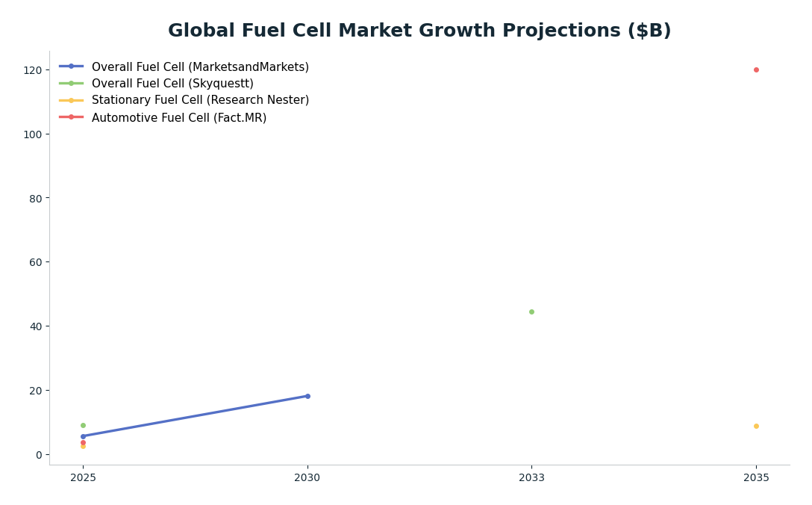Viewport: 812px width, 505px height.
Task: Click the y-axis label '120'
Action: tap(33, 70)
